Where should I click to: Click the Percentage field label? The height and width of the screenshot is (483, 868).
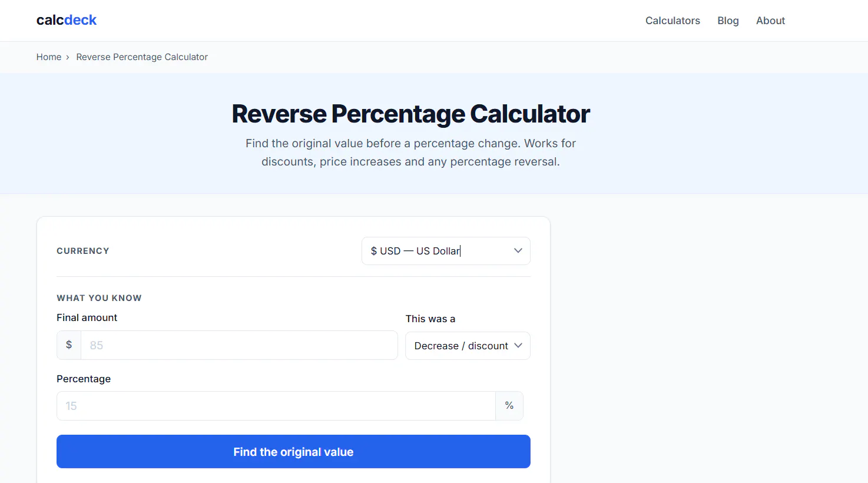point(84,379)
